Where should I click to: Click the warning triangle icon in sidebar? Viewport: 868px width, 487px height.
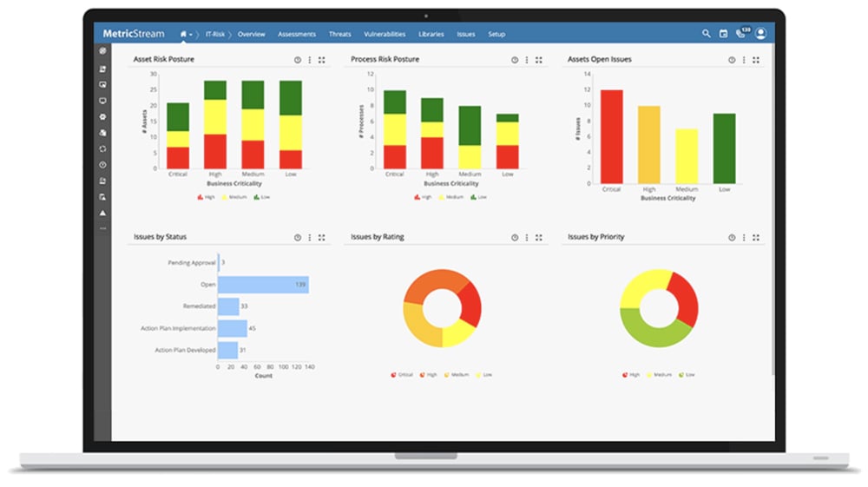click(x=102, y=213)
